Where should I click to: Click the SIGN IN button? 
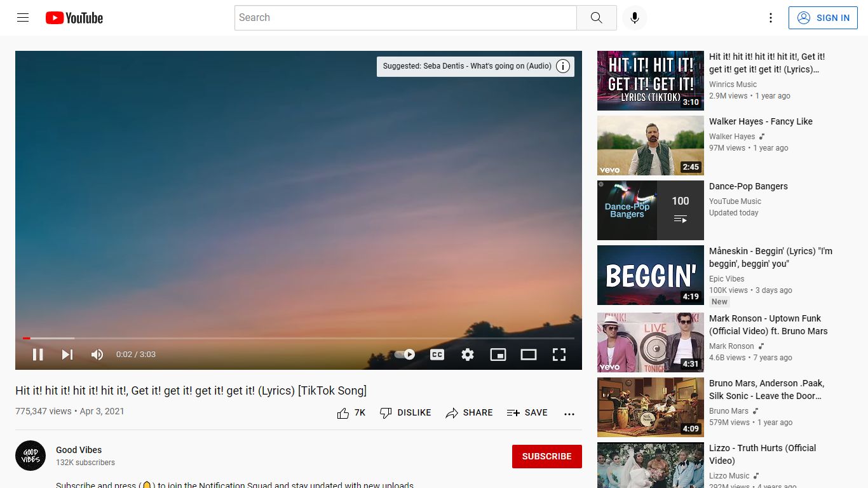coord(823,18)
